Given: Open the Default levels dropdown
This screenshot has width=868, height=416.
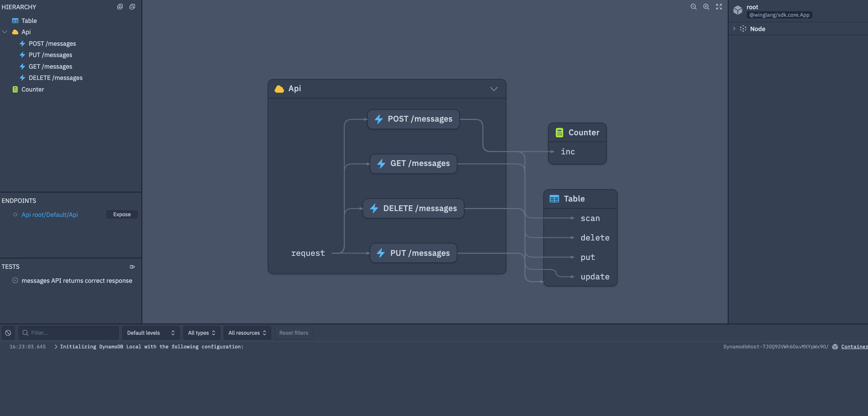Looking at the screenshot, I should [x=151, y=333].
